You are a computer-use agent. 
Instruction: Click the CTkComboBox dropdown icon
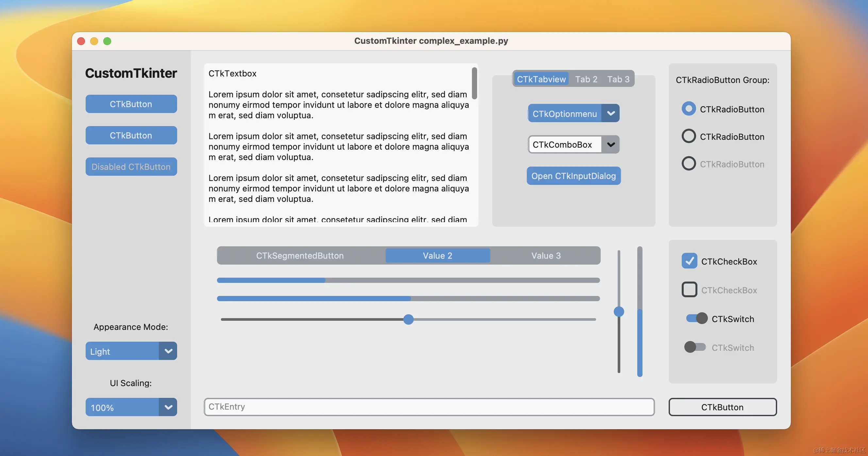point(610,144)
